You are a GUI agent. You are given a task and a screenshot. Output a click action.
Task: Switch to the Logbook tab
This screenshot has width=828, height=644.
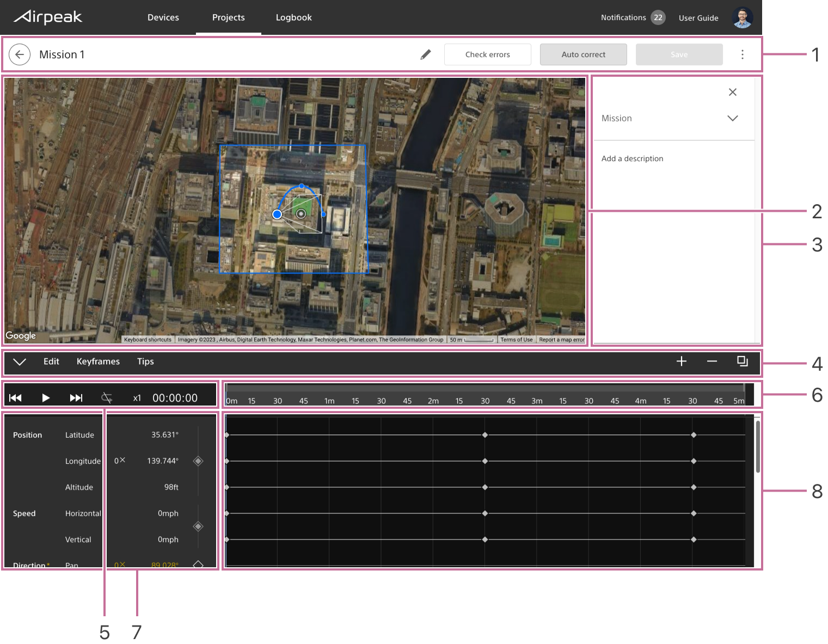coord(294,17)
